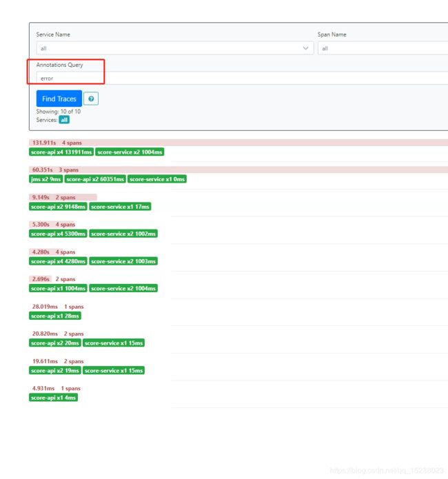Image resolution: width=448 pixels, height=479 pixels.
Task: Click the score-api x2 19ms tag
Action: pos(55,371)
